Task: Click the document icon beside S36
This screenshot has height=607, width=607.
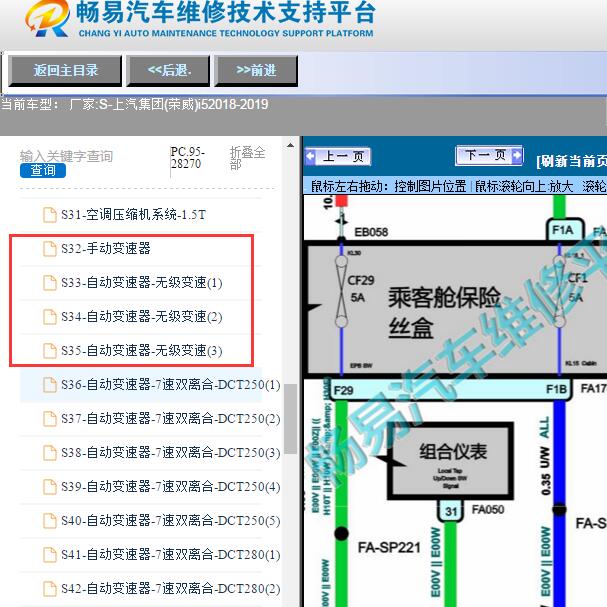Action: pyautogui.click(x=50, y=385)
